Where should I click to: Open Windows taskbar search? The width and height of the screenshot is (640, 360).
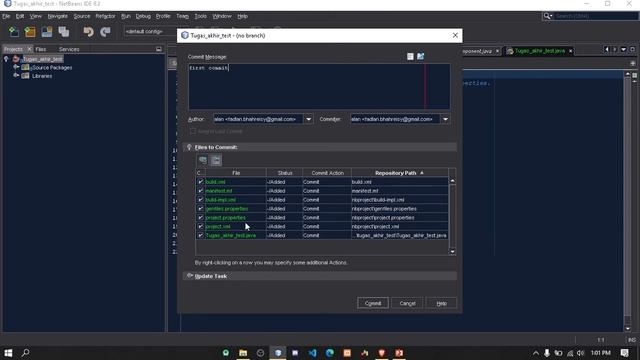tap(25, 353)
